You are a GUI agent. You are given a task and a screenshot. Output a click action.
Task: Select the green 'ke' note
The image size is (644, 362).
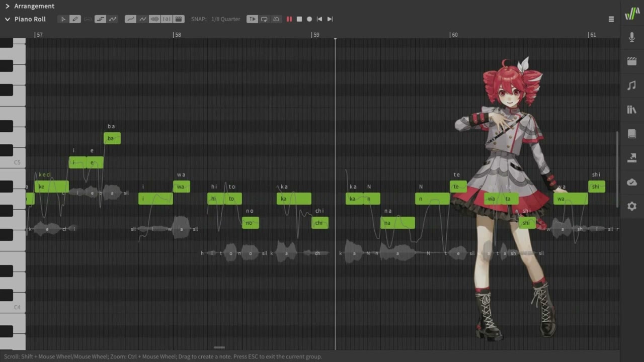[x=51, y=187]
